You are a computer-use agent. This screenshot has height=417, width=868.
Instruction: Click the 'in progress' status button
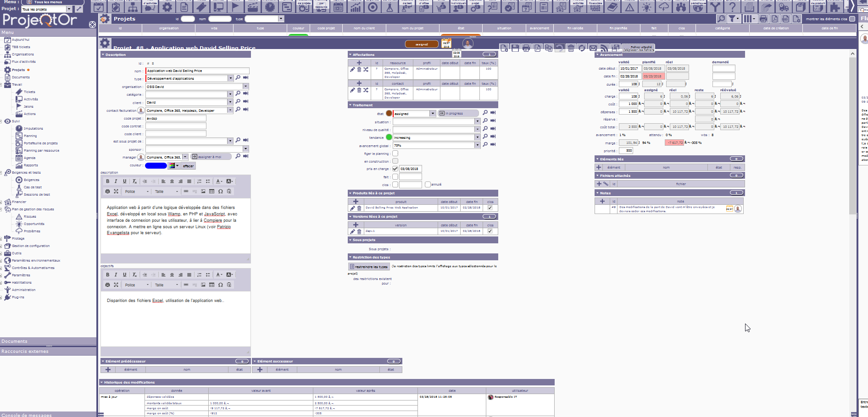coord(458,113)
